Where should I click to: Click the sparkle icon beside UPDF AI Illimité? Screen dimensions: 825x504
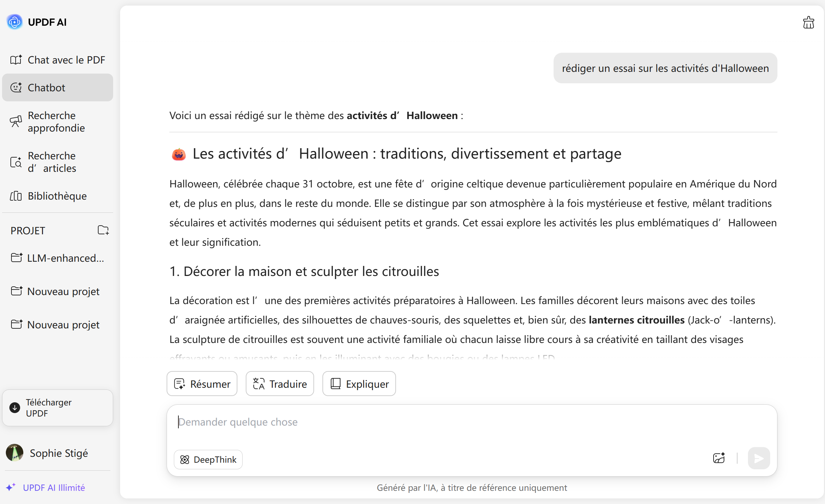coord(11,487)
